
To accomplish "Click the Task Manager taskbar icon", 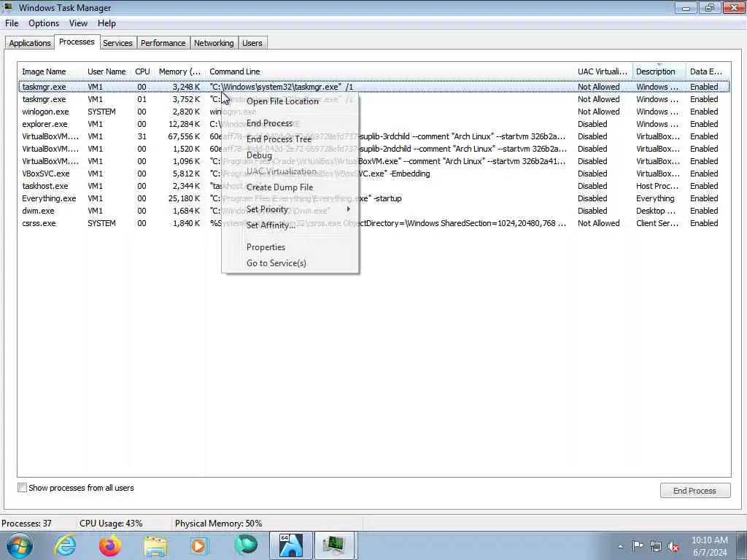I will 334,545.
